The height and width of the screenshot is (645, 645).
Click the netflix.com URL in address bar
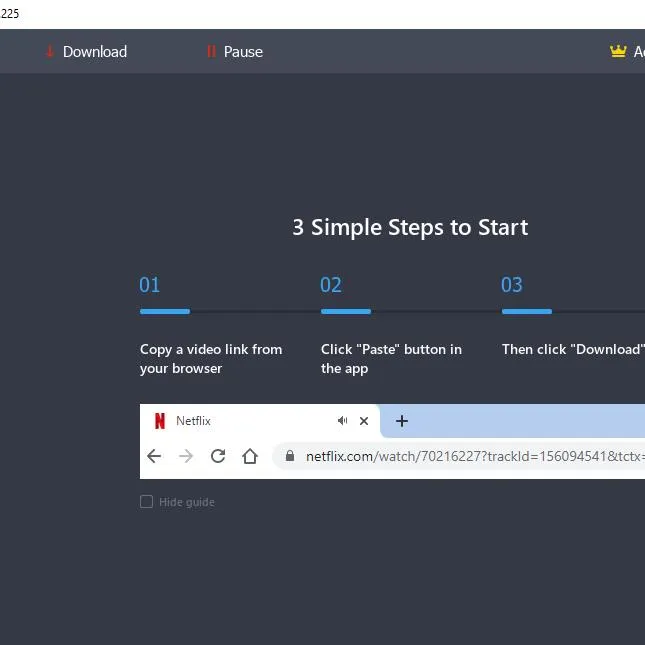[x=475, y=456]
